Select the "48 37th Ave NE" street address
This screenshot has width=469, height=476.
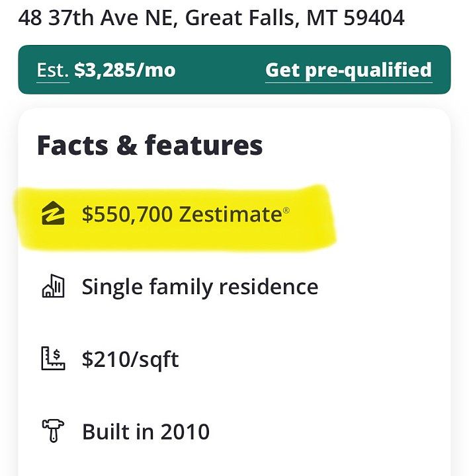click(x=95, y=17)
